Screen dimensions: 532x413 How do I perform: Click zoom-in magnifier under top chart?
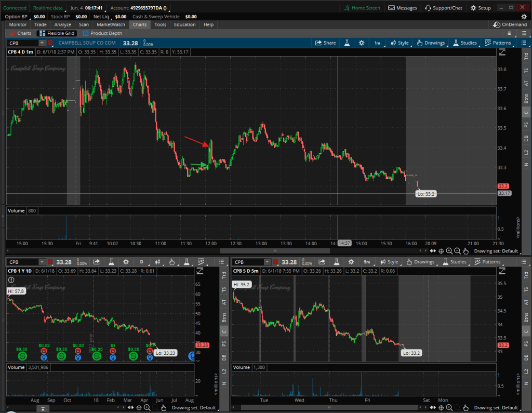449,251
